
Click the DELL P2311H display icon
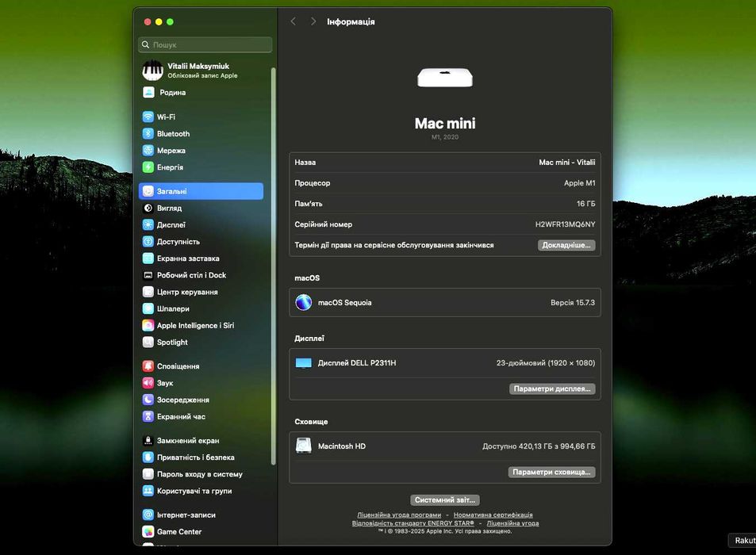(303, 363)
